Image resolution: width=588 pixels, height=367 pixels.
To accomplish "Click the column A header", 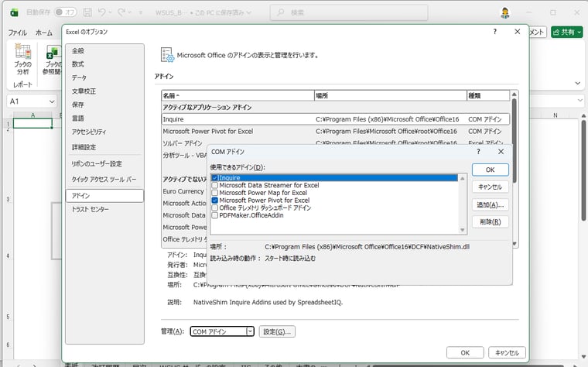I will [32, 115].
